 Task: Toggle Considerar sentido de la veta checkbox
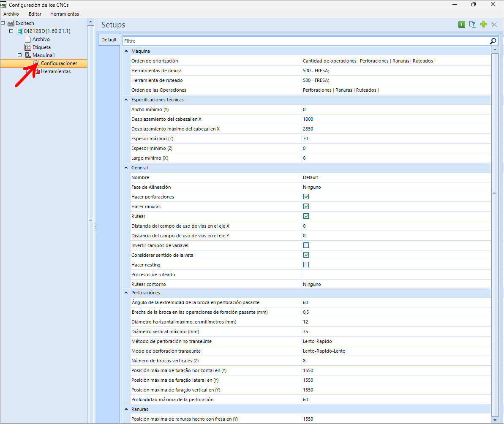[x=306, y=255]
